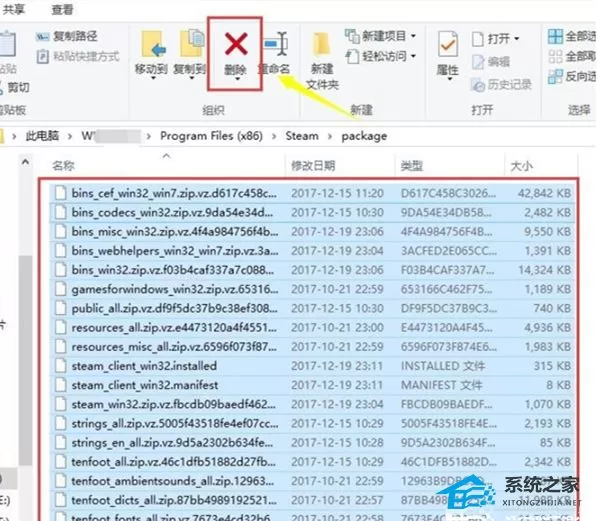597x521 pixels.
Task: Open the Share ribbon tab
Action: (14, 9)
